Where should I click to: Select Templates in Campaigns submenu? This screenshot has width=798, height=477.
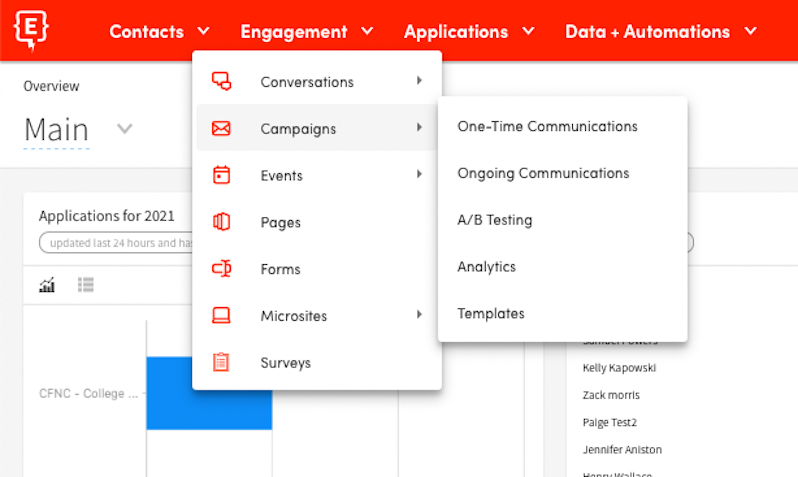point(491,314)
